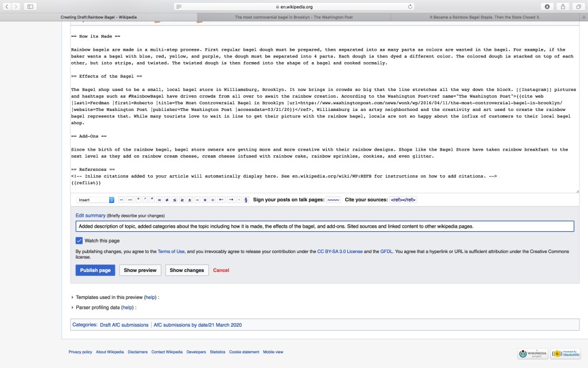Image resolution: width=588 pixels, height=368 pixels.
Task: Click the Show preview button
Action: click(x=140, y=270)
